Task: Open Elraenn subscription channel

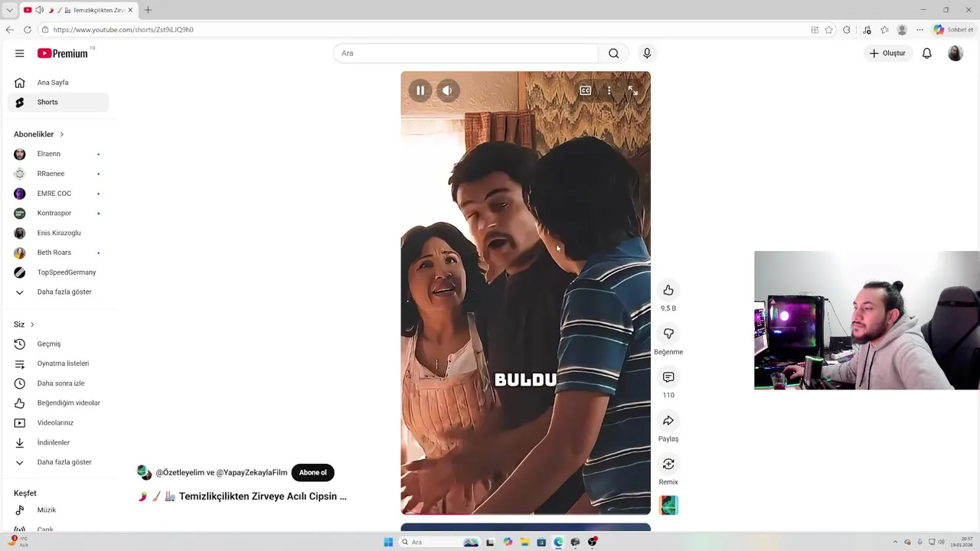Action: (58, 154)
